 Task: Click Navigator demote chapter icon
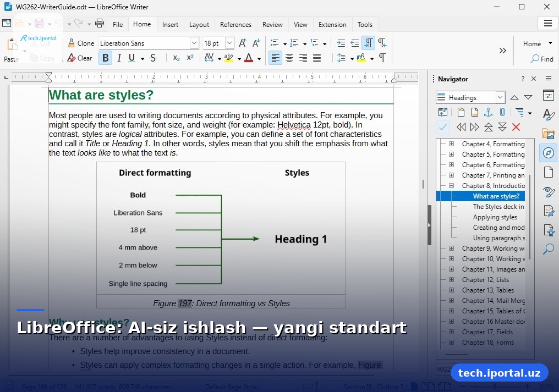coord(502,127)
